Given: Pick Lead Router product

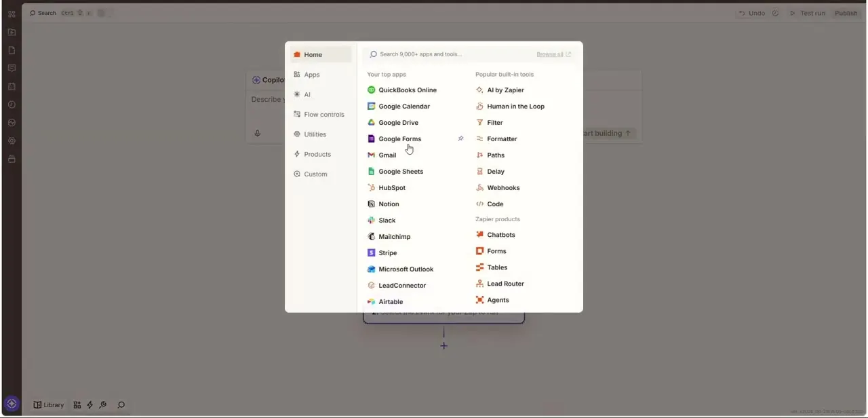Looking at the screenshot, I should (500, 284).
